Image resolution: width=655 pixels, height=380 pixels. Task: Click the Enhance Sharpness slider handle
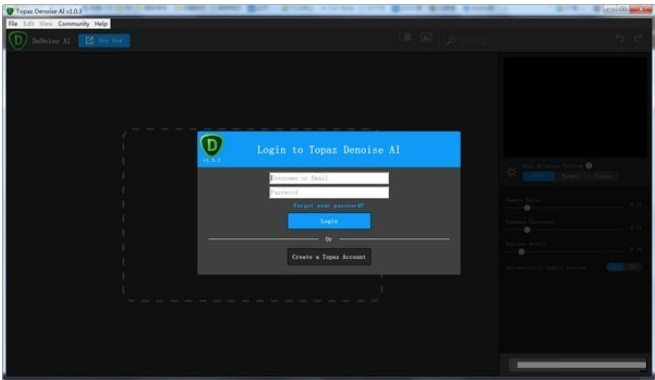[527, 230]
